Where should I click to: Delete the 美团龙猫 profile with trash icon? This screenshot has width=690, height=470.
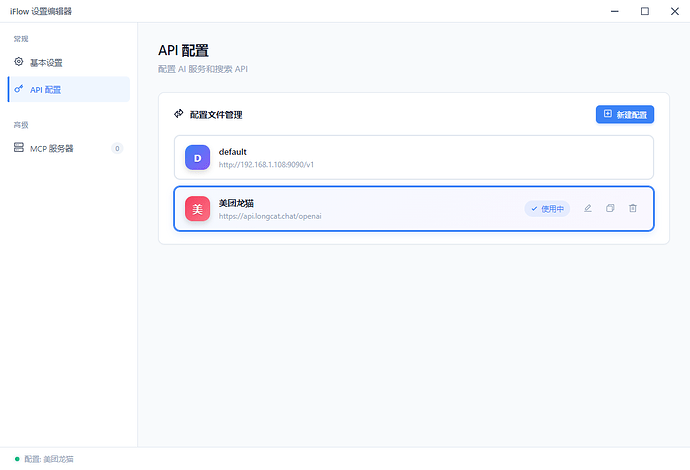tap(632, 208)
